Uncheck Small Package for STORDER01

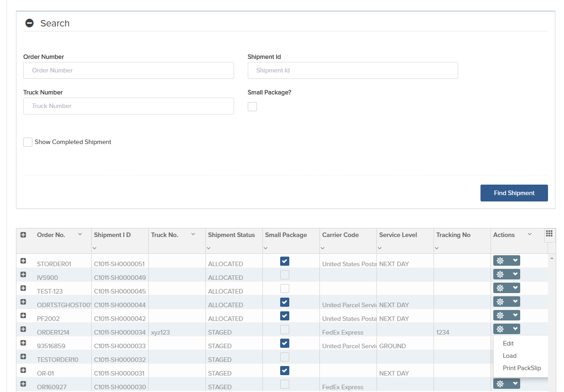coord(285,261)
